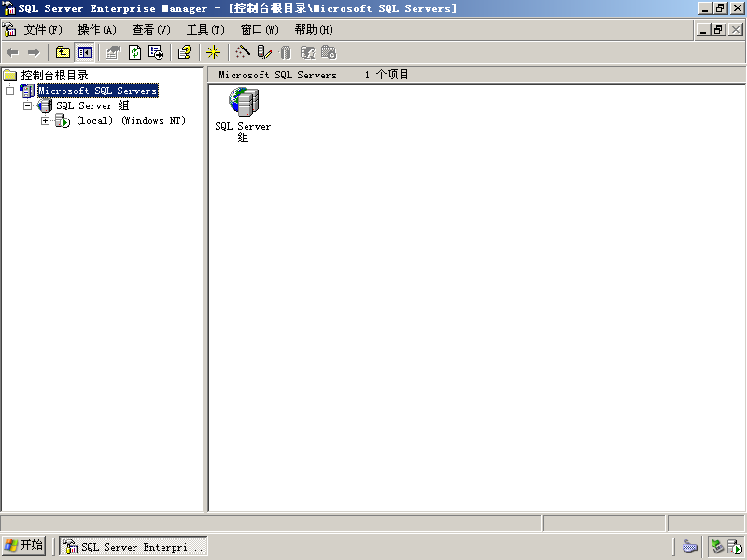
Task: Click the Enterprise Manager title bar icon
Action: point(9,8)
